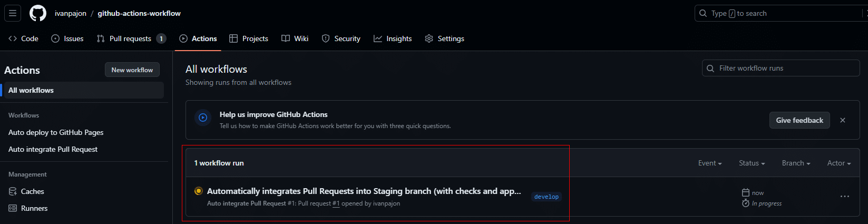868x224 pixels.
Task: Open the Actor filter dropdown
Action: click(839, 163)
